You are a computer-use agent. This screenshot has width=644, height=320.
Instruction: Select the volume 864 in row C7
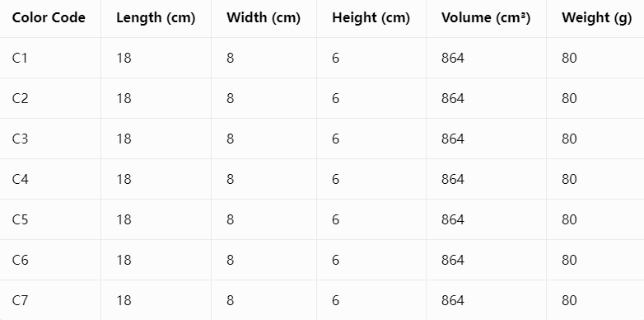click(x=453, y=300)
